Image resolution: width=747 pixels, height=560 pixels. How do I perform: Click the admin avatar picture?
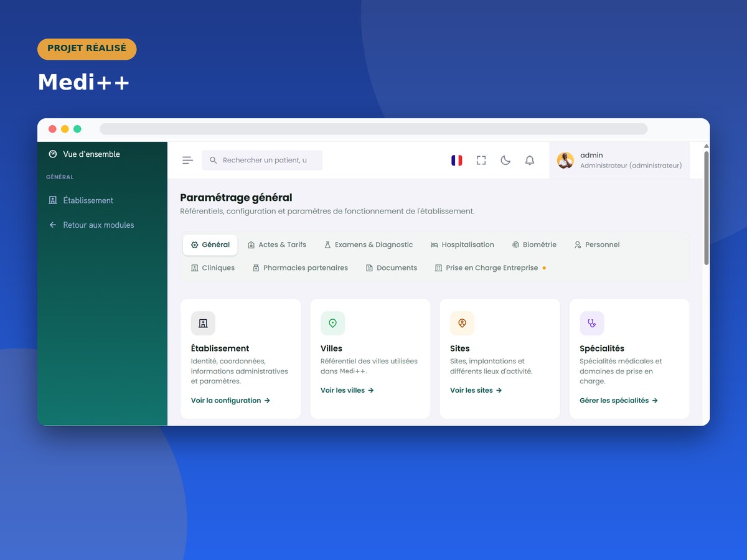coord(565,161)
